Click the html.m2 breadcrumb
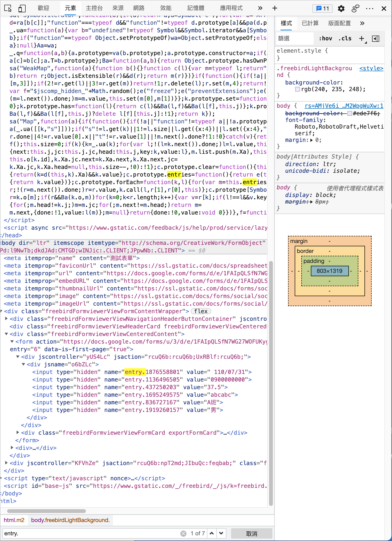The height and width of the screenshot is (541, 392). click(x=14, y=520)
